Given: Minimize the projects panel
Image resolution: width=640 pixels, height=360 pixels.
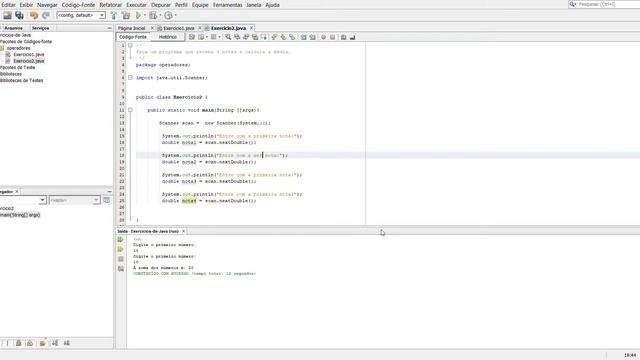Looking at the screenshot, I should [x=109, y=28].
